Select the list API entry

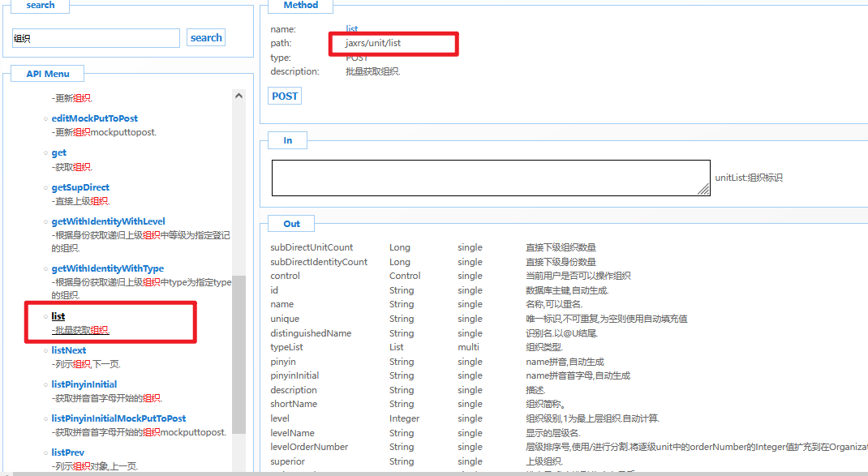[x=58, y=316]
